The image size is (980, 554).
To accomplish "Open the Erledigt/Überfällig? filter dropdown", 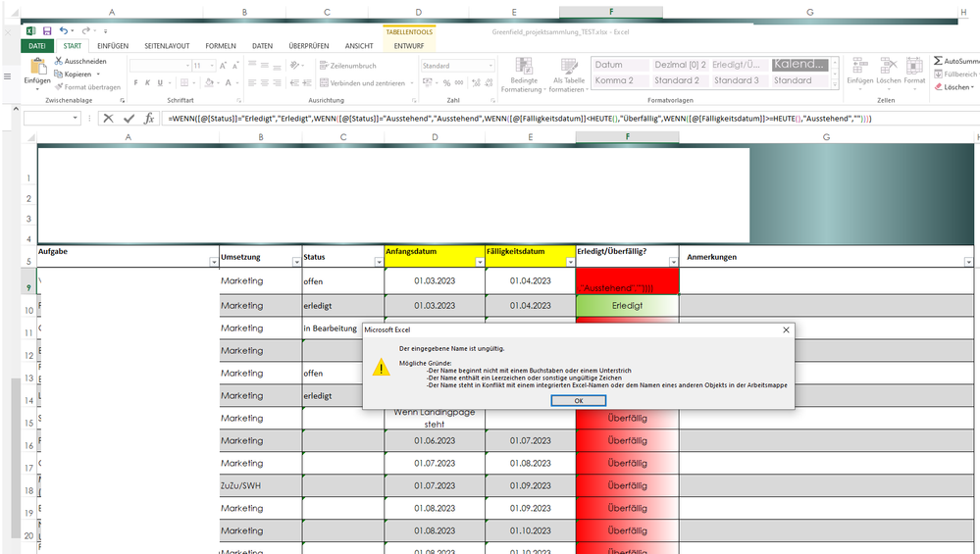I will pyautogui.click(x=673, y=263).
